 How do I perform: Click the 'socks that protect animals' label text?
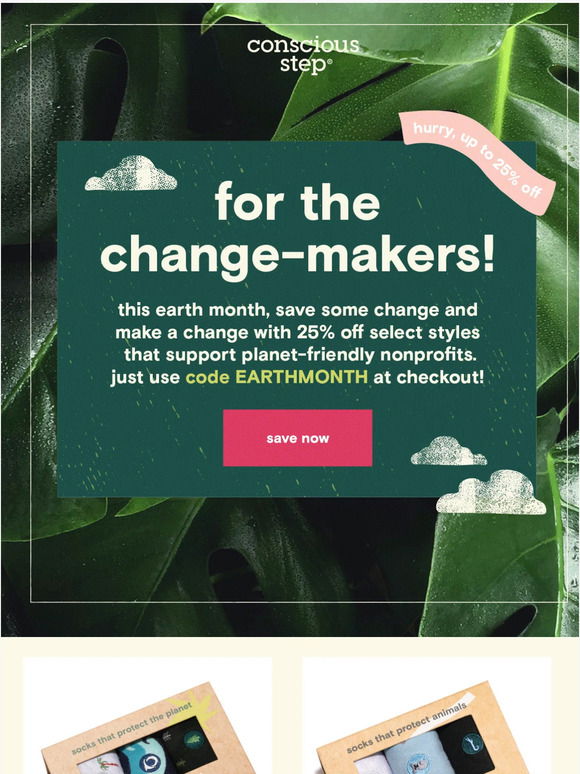coord(406,728)
